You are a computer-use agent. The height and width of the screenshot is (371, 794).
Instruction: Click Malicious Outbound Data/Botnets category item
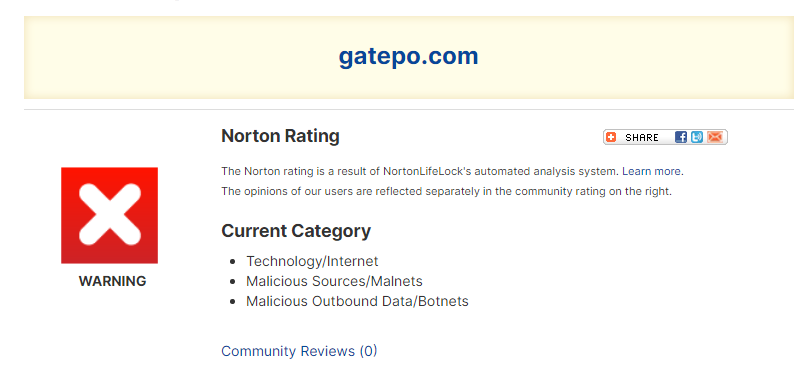click(358, 301)
